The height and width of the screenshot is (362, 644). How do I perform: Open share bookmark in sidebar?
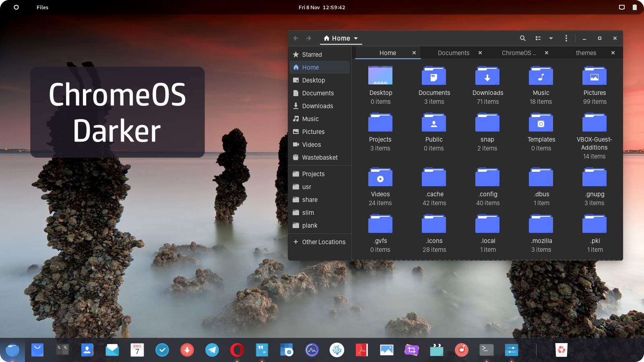pos(320,200)
